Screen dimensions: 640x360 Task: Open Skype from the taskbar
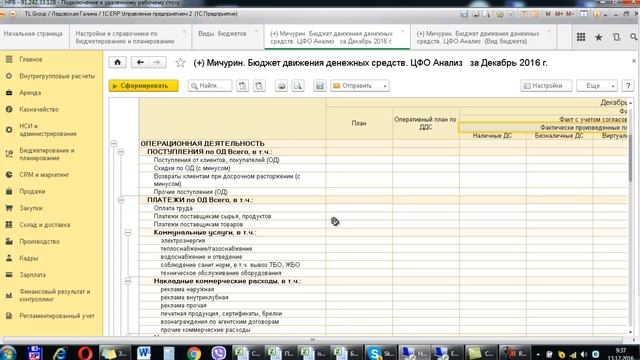click(380, 353)
